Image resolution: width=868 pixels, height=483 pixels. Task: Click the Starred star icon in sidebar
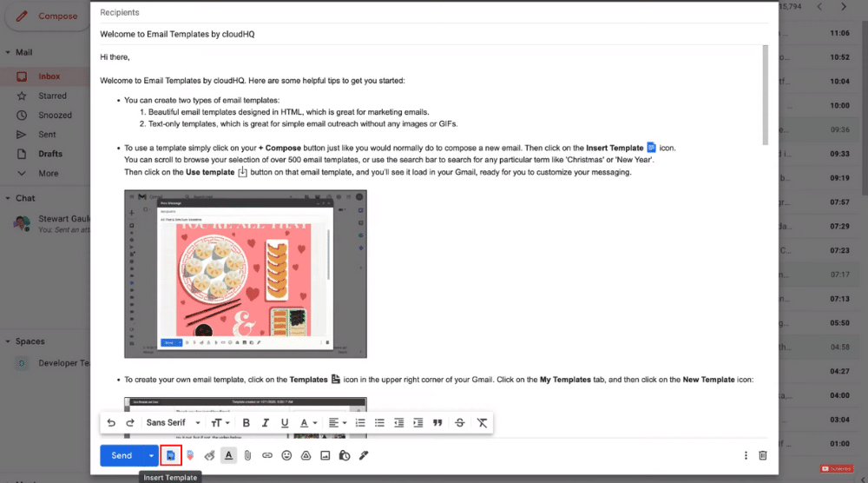click(x=22, y=96)
